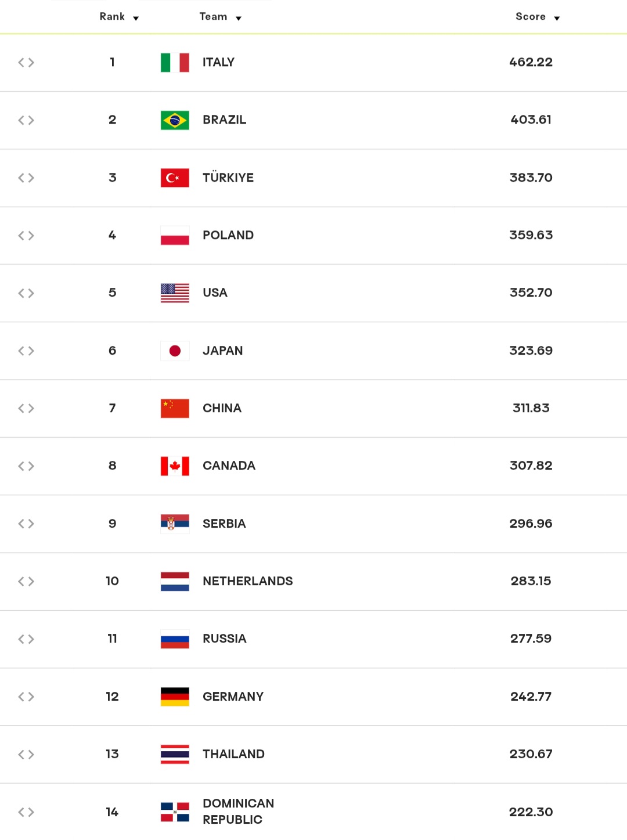The width and height of the screenshot is (627, 840).
Task: Open the GERMANY team link
Action: tap(233, 697)
